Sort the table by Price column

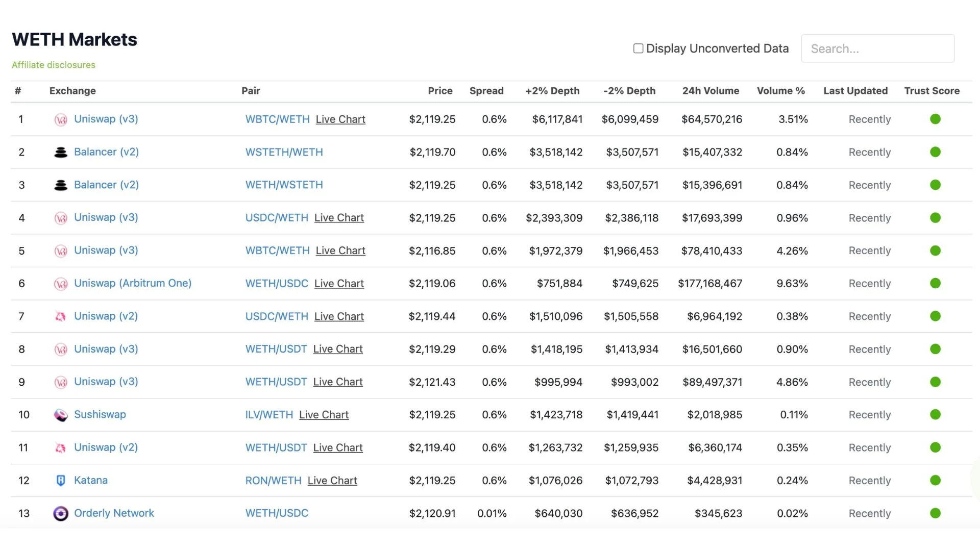click(x=440, y=91)
